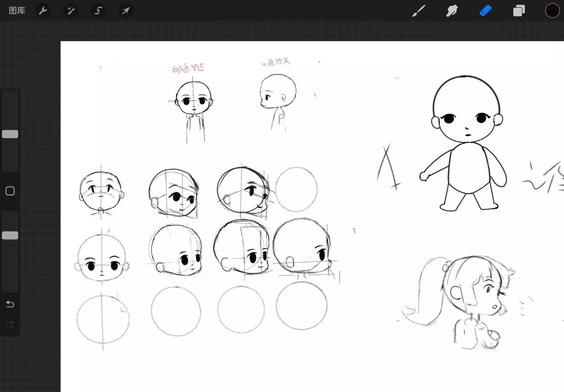This screenshot has width=564, height=392.
Task: Select the Selection S-shaped tool
Action: tap(98, 11)
